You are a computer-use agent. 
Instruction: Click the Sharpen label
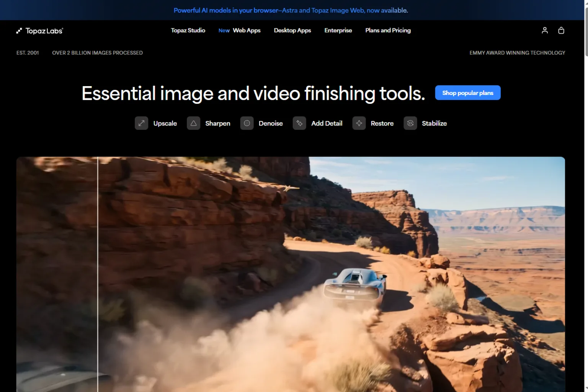[x=218, y=123]
